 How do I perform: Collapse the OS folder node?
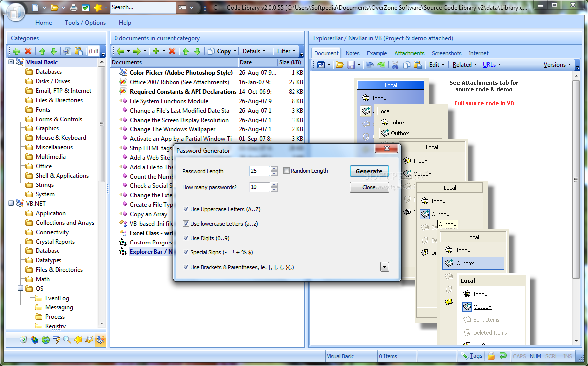click(x=21, y=288)
